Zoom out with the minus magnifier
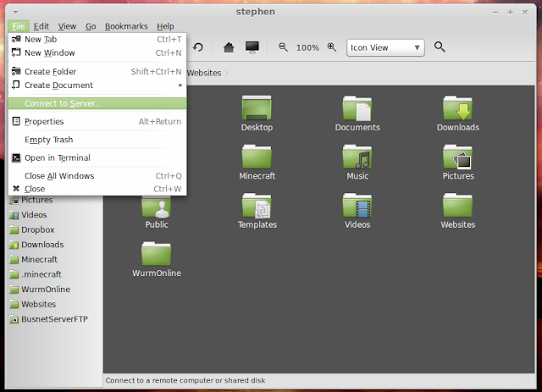Image resolution: width=542 pixels, height=392 pixels. (x=283, y=47)
